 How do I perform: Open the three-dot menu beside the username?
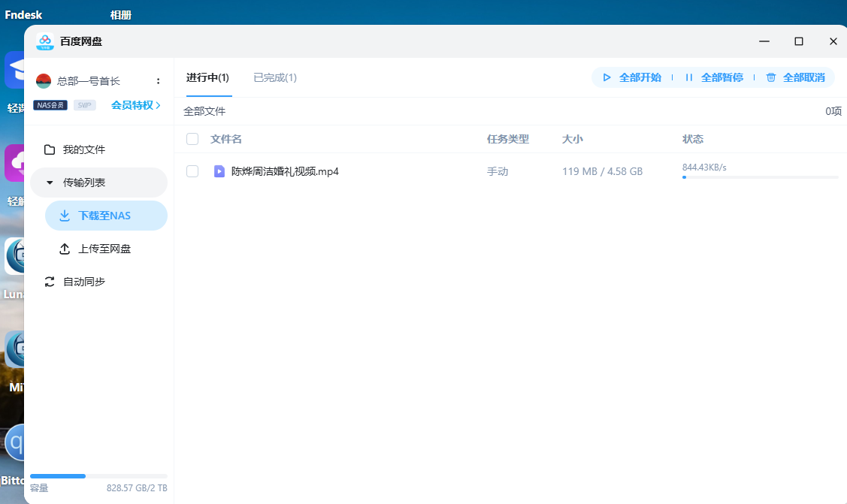[159, 80]
